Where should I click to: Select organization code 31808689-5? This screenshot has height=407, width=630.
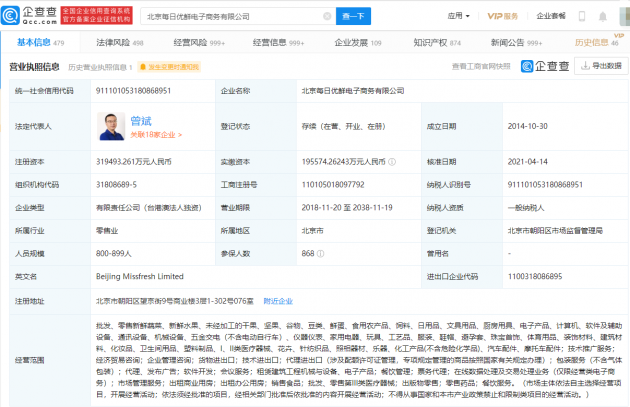point(116,184)
